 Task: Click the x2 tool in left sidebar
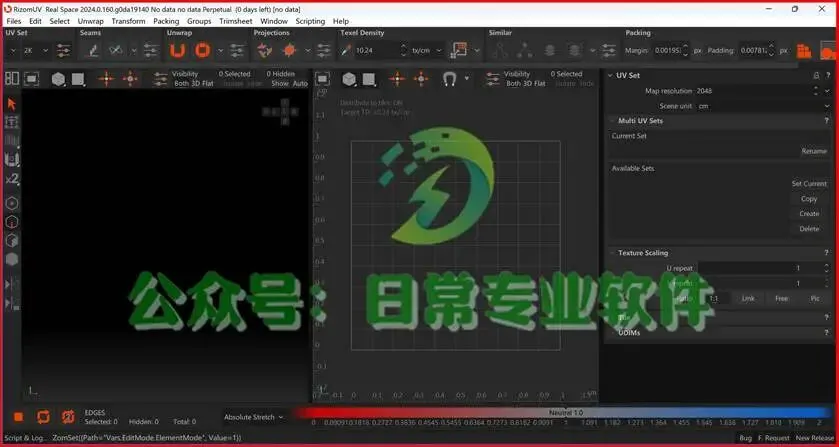[12, 179]
